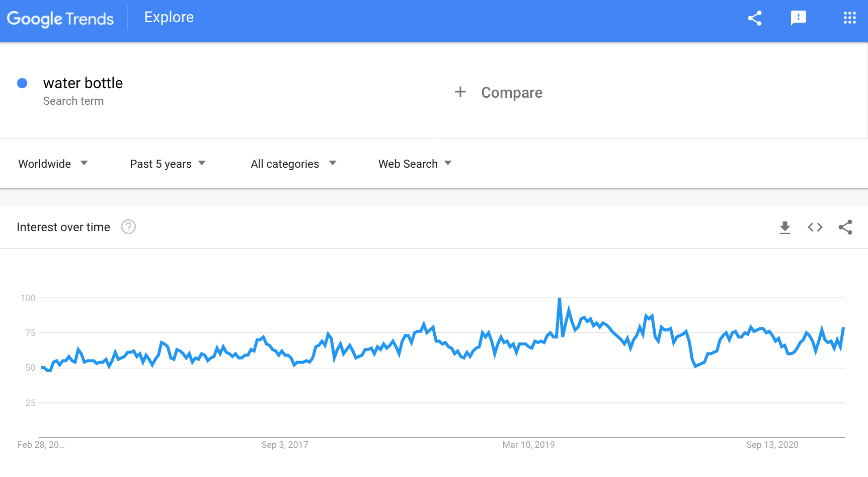This screenshot has width=868, height=477.
Task: Click the Google Trends logo
Action: click(60, 19)
